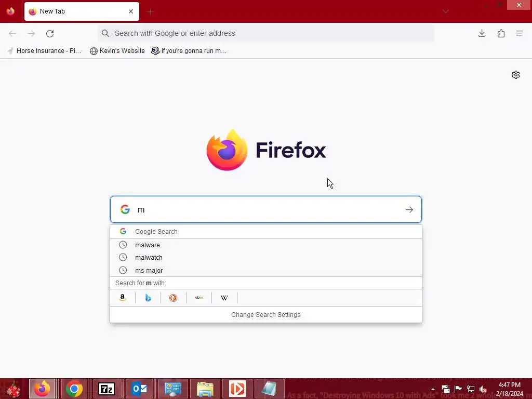Open 7-Zip from the taskbar
This screenshot has height=399, width=532.
point(106,389)
